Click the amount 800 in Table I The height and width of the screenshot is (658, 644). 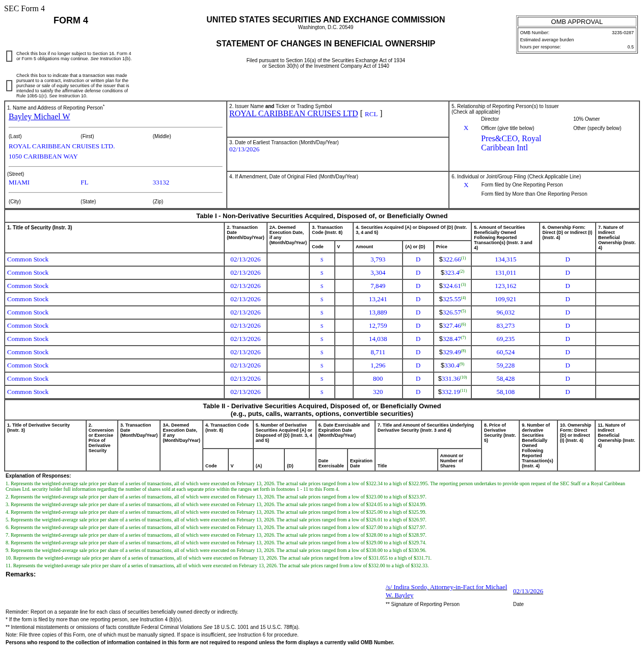[378, 379]
